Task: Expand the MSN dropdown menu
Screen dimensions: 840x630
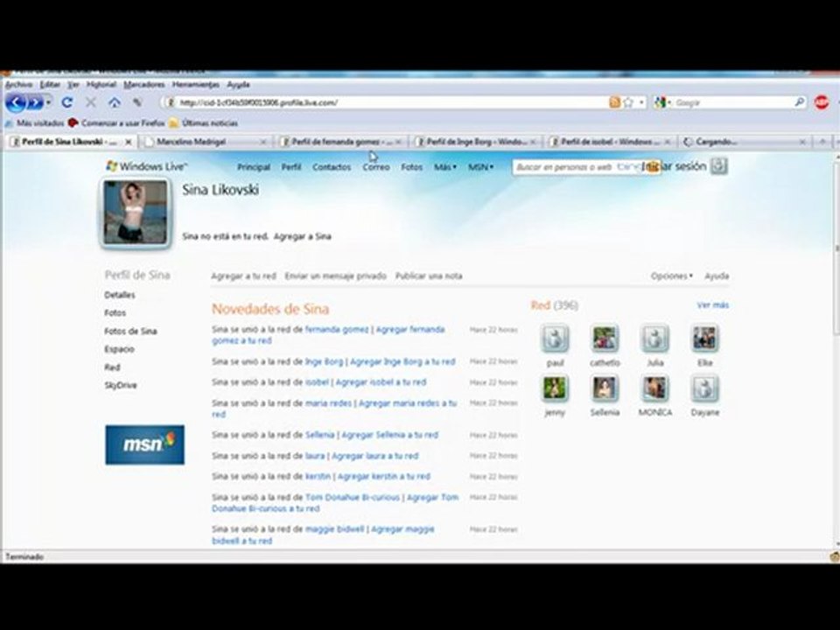Action: 480,167
